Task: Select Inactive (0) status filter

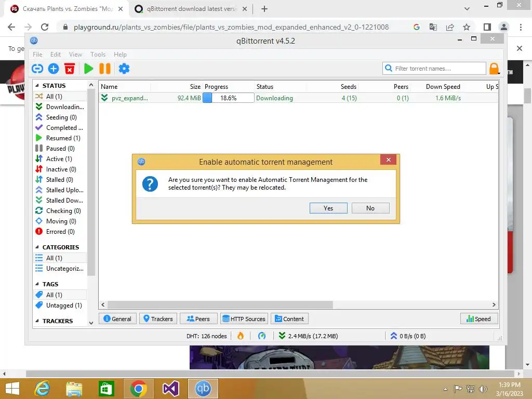Action: [60, 169]
